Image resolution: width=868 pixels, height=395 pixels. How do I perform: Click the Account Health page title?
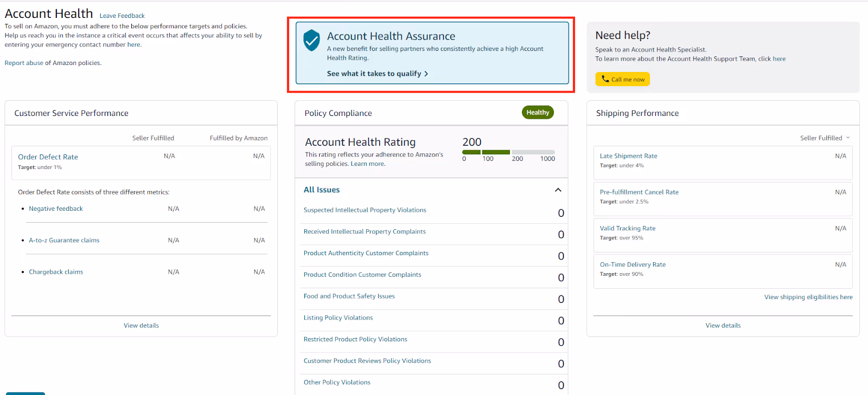pyautogui.click(x=49, y=14)
